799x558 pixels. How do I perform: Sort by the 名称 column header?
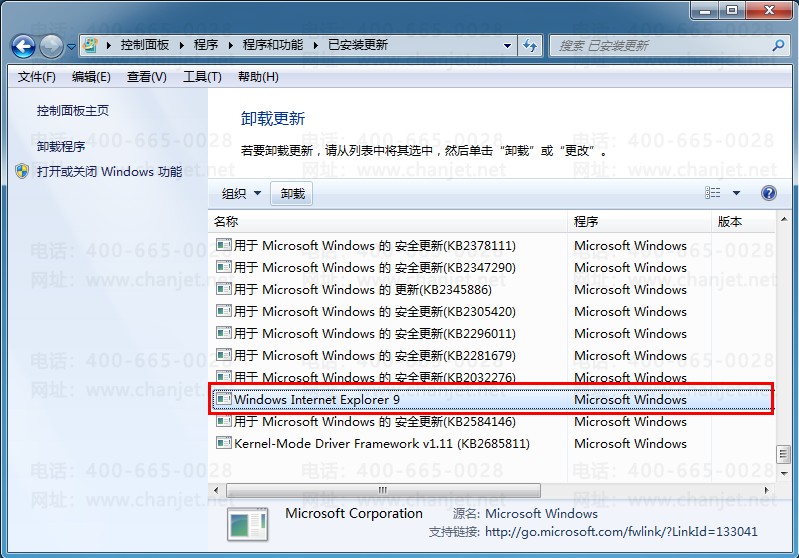[x=388, y=222]
